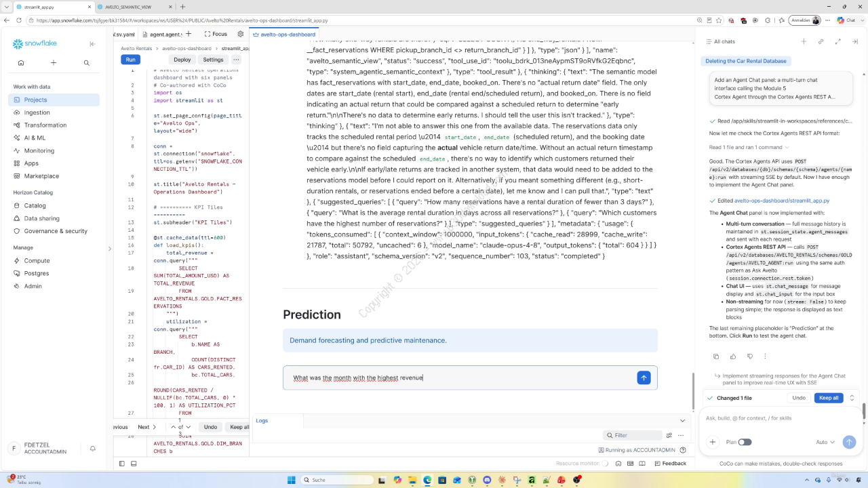Toggle Plan mode switch

(x=745, y=442)
